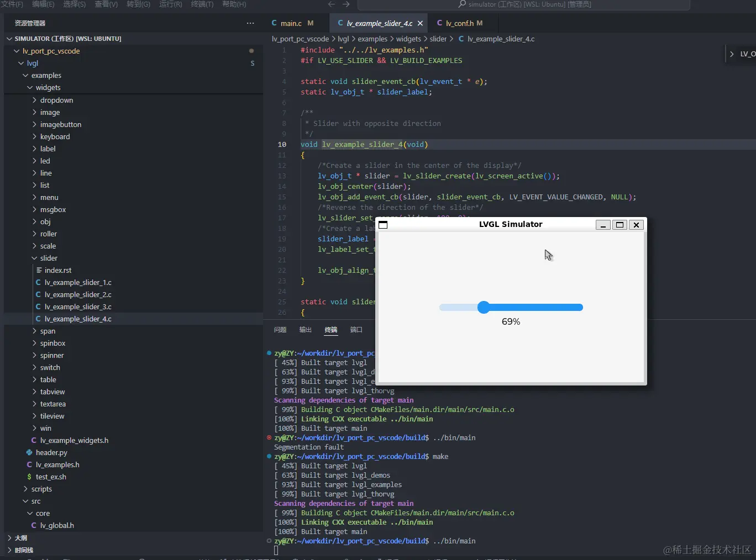This screenshot has height=560, width=756.
Task: Close the LVGL Simulator window
Action: click(x=636, y=225)
